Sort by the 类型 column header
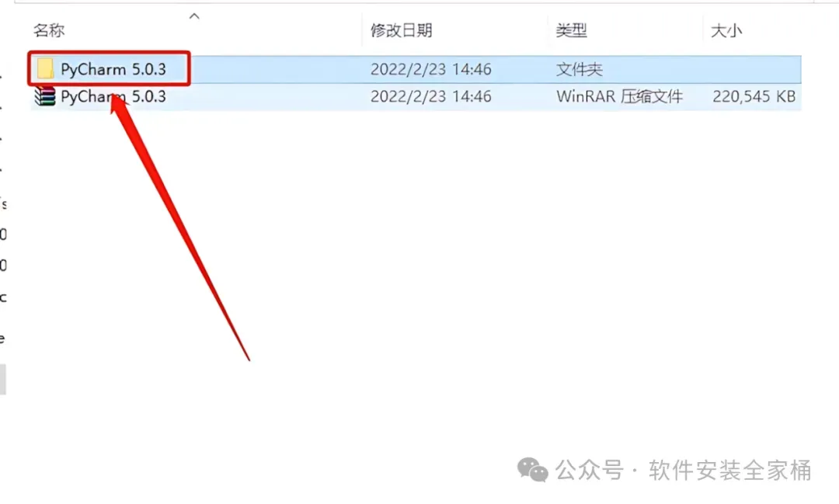This screenshot has height=504, width=839. click(x=572, y=30)
